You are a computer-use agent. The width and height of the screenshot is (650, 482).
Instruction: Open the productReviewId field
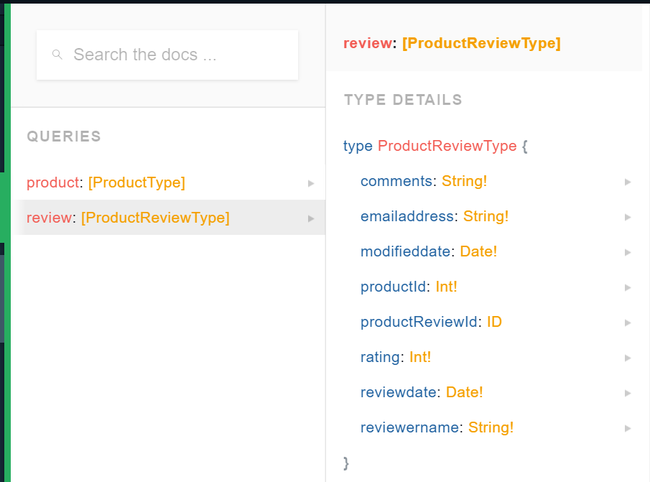pos(420,322)
